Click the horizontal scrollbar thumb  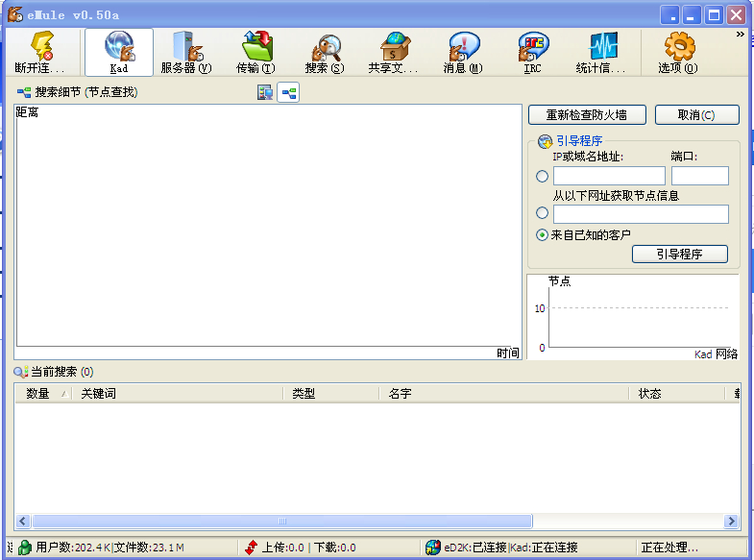pos(281,521)
